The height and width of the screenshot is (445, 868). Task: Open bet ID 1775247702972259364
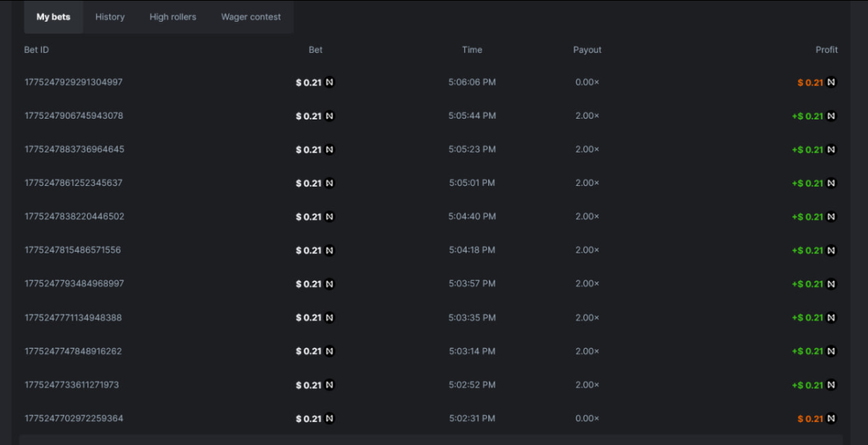point(74,418)
